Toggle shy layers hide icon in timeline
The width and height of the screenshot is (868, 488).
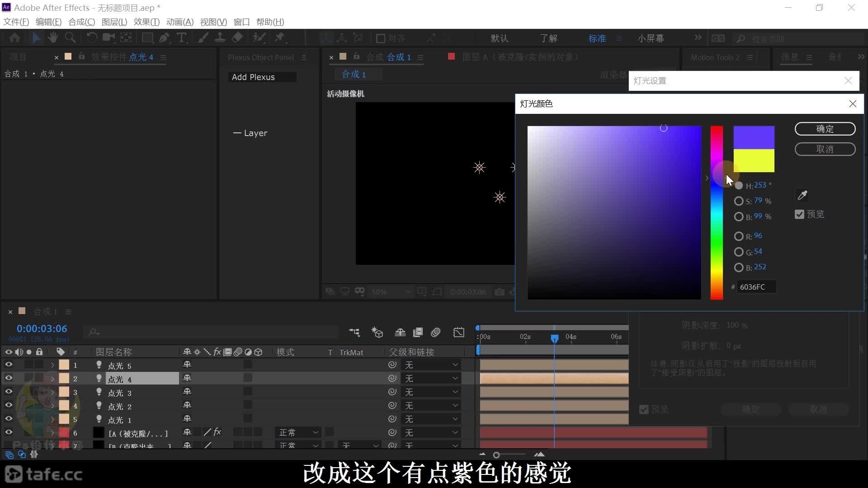pos(400,333)
